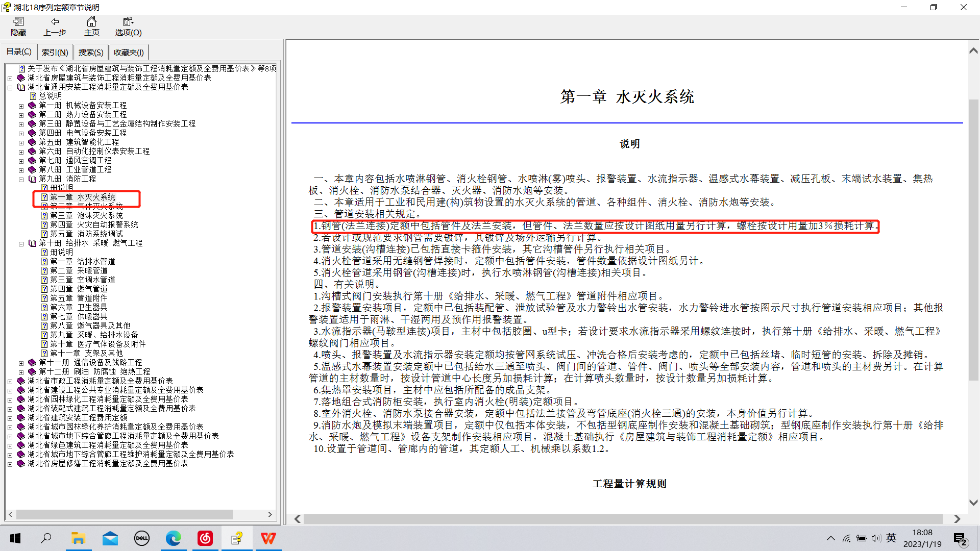Click content pane scroll-right arrow
The width and height of the screenshot is (980, 551).
[x=957, y=519]
